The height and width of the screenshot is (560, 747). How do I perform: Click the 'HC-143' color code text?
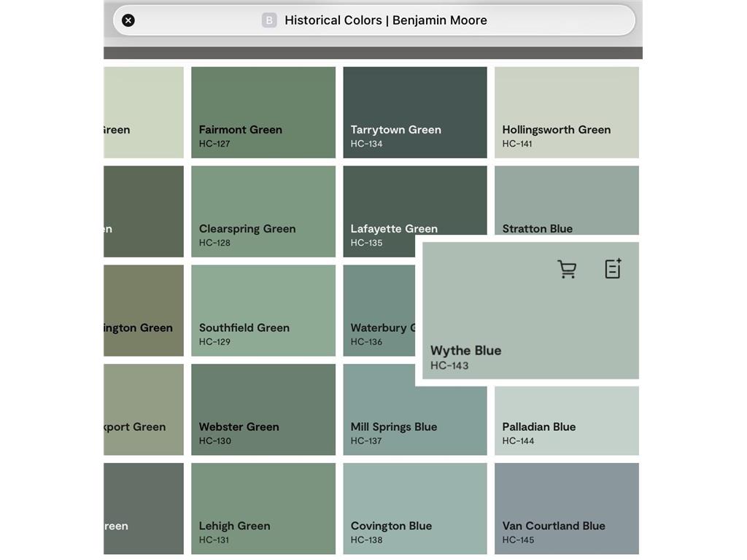click(449, 366)
